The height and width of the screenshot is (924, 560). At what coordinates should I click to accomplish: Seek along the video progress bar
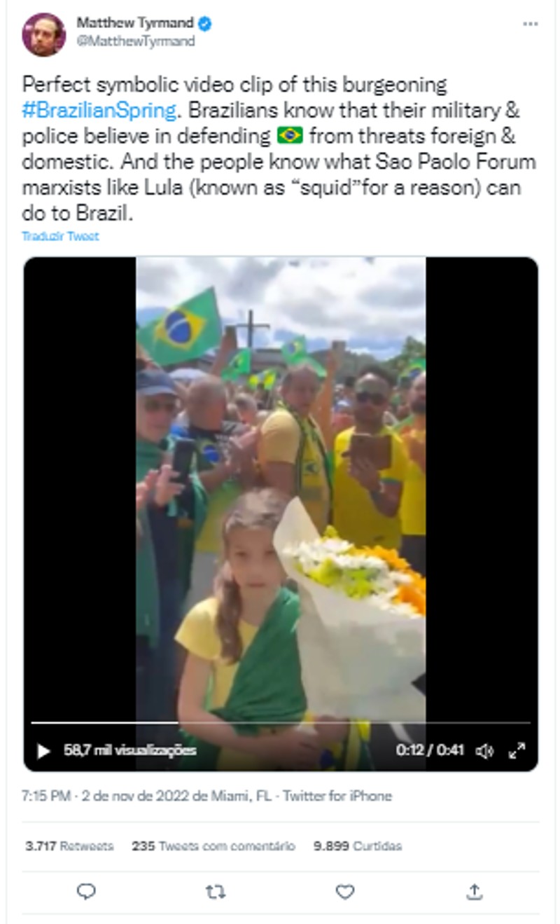click(281, 722)
